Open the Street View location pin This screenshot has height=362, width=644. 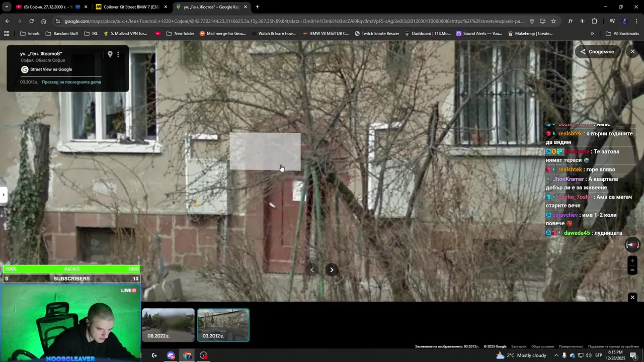[x=110, y=54]
